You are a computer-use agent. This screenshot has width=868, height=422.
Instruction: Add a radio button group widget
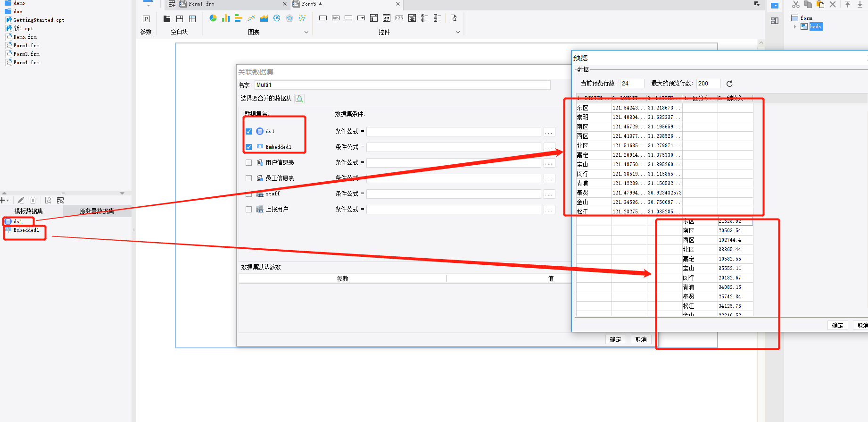pyautogui.click(x=425, y=18)
